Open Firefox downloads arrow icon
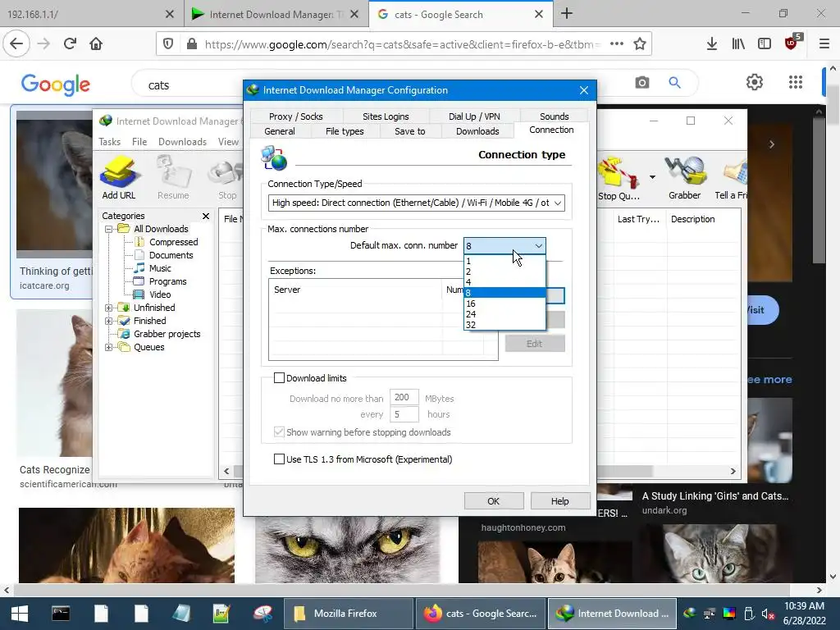This screenshot has height=630, width=840. [x=711, y=44]
